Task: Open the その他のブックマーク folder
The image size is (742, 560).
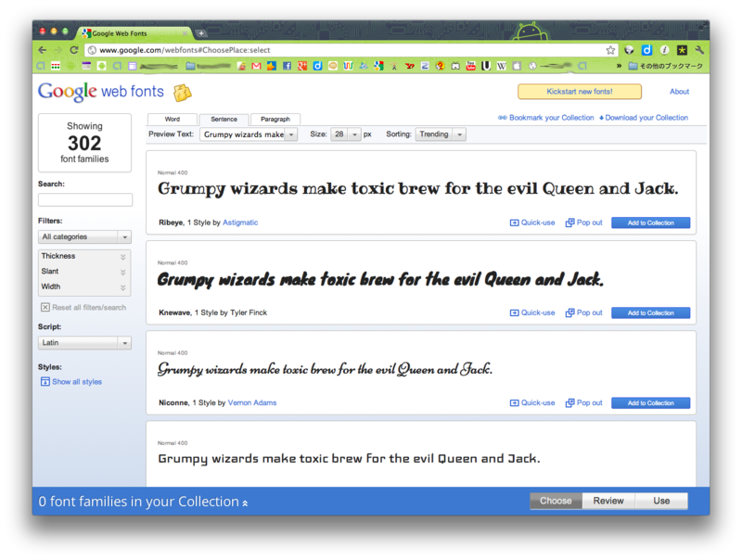Action: 665,66
